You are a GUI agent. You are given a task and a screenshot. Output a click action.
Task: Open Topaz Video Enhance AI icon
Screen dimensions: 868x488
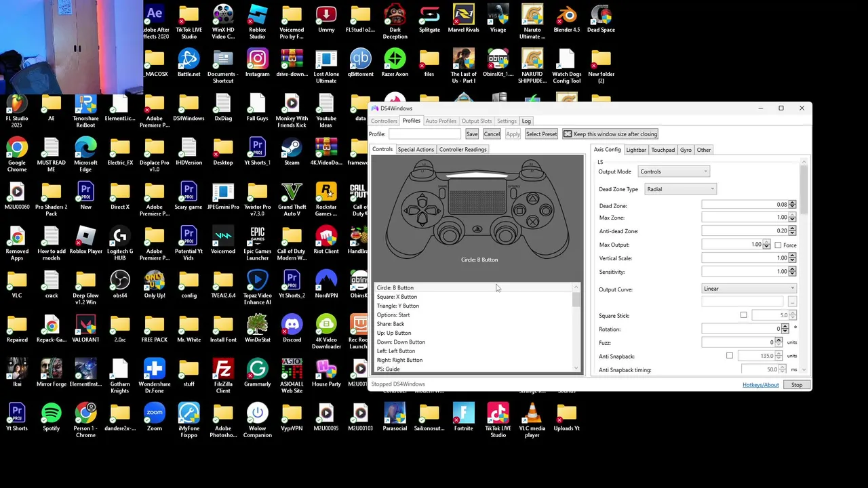tap(257, 288)
